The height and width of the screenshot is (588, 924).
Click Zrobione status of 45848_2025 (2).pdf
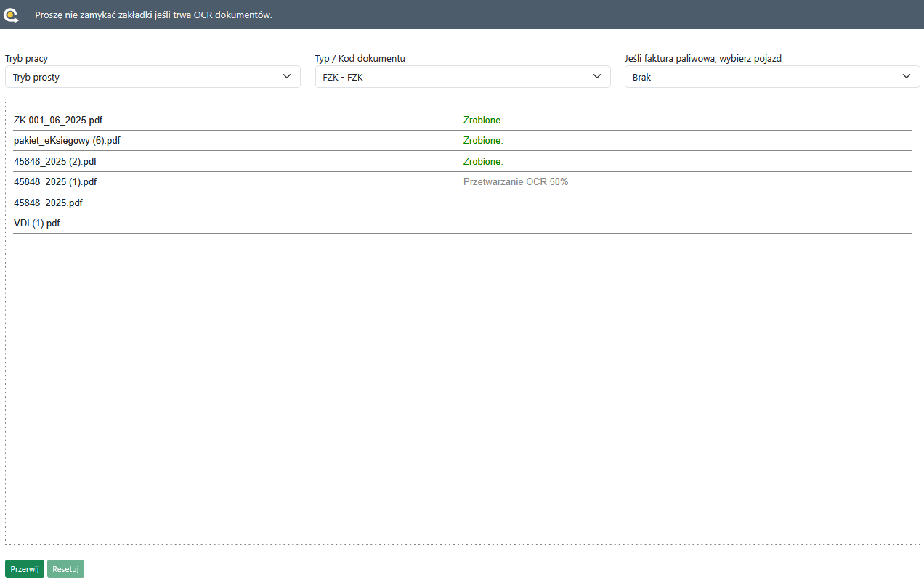[x=483, y=161]
